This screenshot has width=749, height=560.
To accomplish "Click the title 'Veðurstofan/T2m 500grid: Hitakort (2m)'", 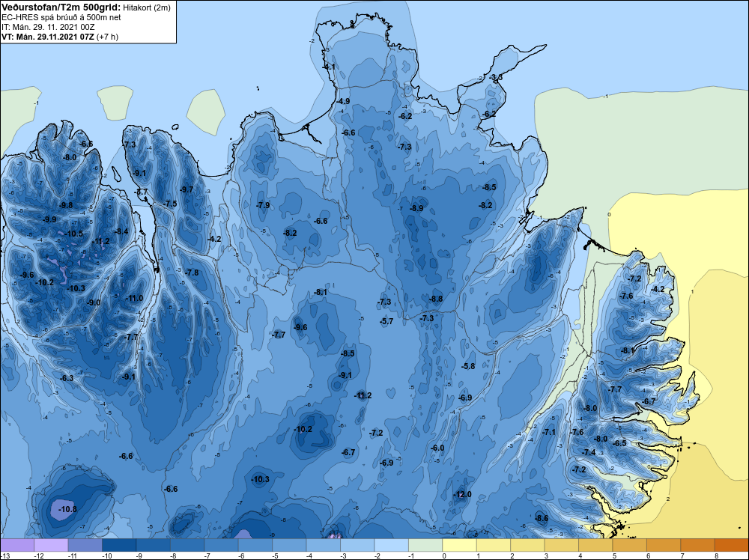I will 86,7.
